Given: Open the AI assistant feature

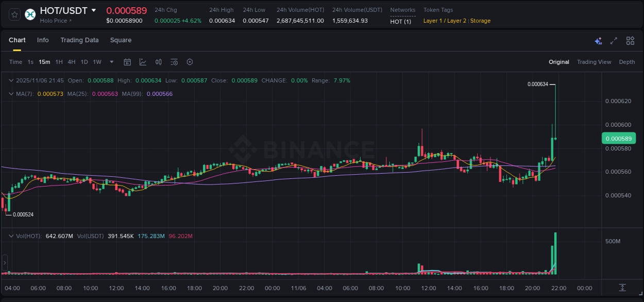Looking at the screenshot, I should pyautogui.click(x=598, y=40).
